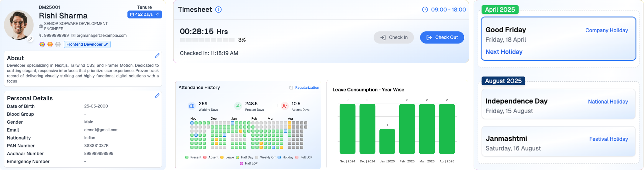Screen dimensions: 644x170
Task: Click the clock icon beside shift time
Action: click(x=425, y=10)
